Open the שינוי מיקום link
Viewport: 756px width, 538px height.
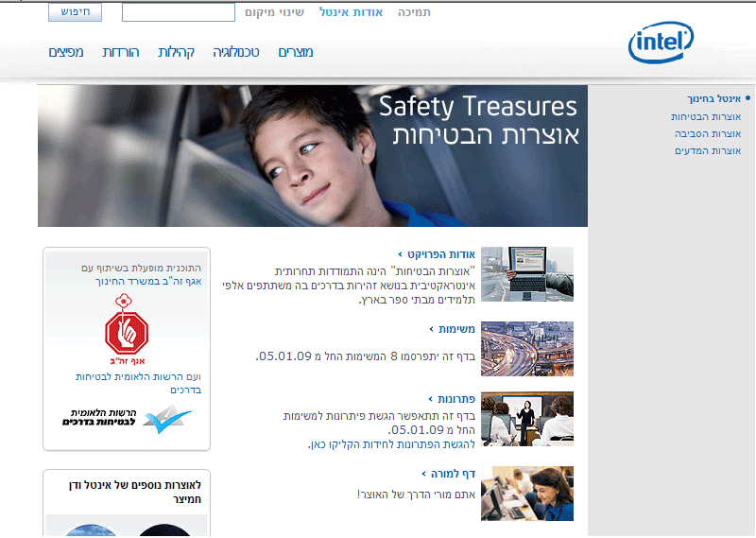(274, 12)
